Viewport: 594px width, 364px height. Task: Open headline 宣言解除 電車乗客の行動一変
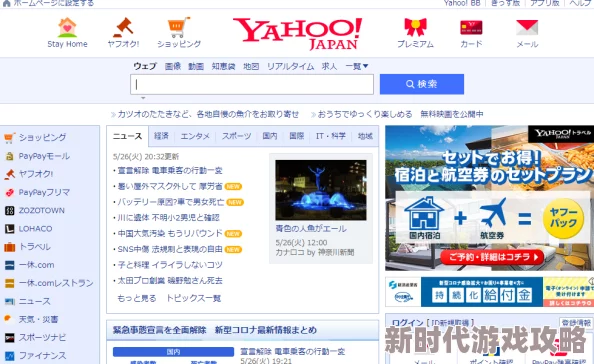[170, 170]
